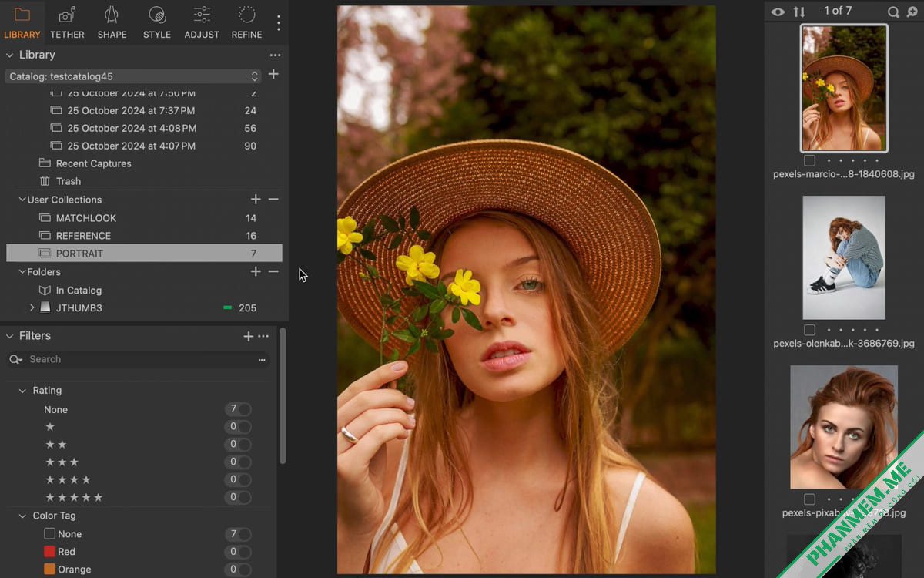Toggle the Color Tag None filter
This screenshot has width=924, height=578.
239,534
